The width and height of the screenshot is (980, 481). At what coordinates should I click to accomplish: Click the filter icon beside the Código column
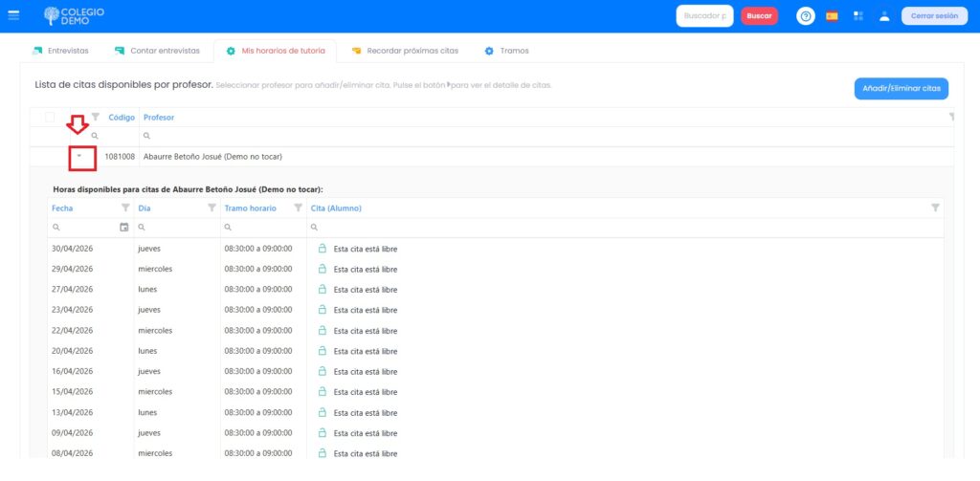pos(95,117)
